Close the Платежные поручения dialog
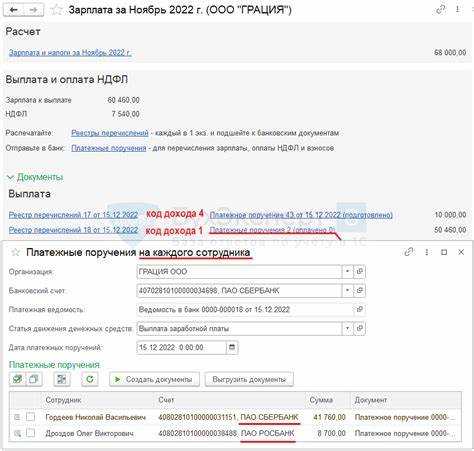Viewport: 474px width, 451px height. tap(461, 252)
